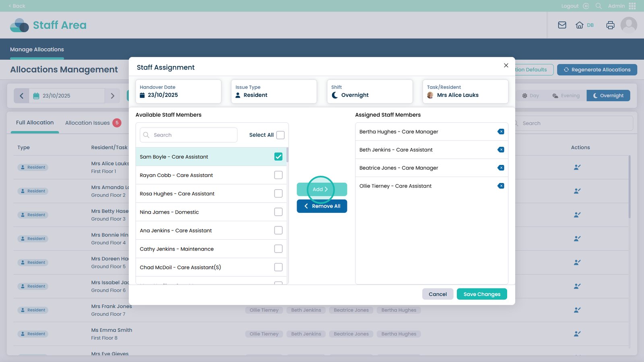
Task: Open the apps grid icon beside Admin
Action: pos(632,6)
